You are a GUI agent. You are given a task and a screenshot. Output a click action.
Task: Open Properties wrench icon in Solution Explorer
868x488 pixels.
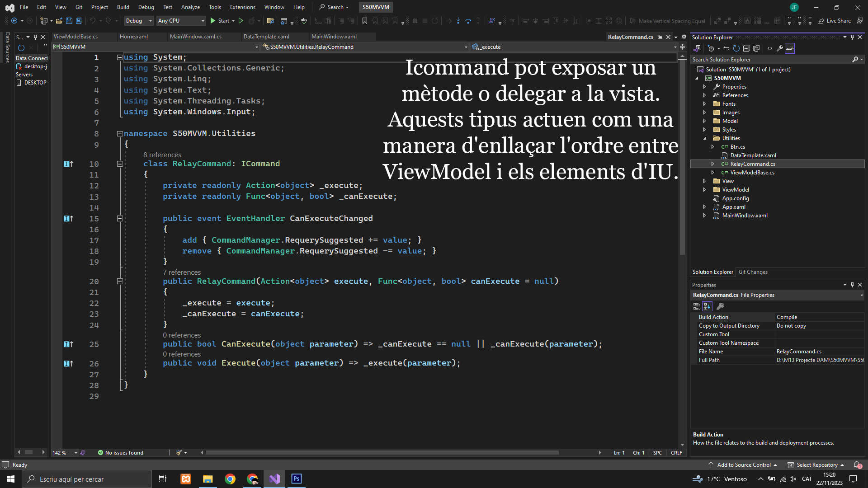[x=780, y=48]
